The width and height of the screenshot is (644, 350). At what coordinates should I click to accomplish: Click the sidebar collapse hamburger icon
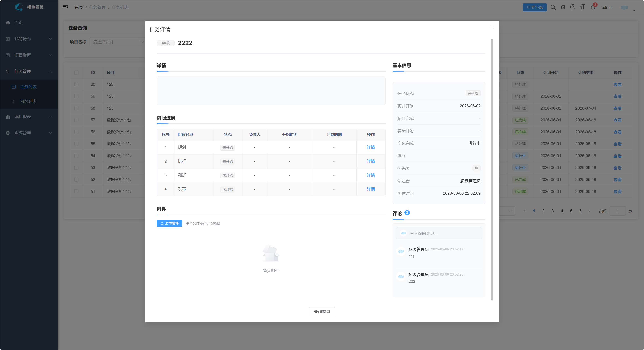point(65,7)
